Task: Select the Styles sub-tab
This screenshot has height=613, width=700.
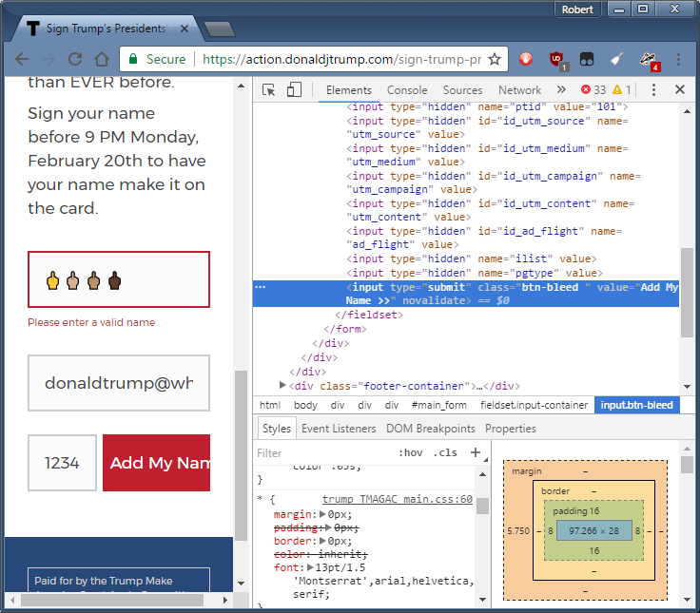Action: (277, 429)
